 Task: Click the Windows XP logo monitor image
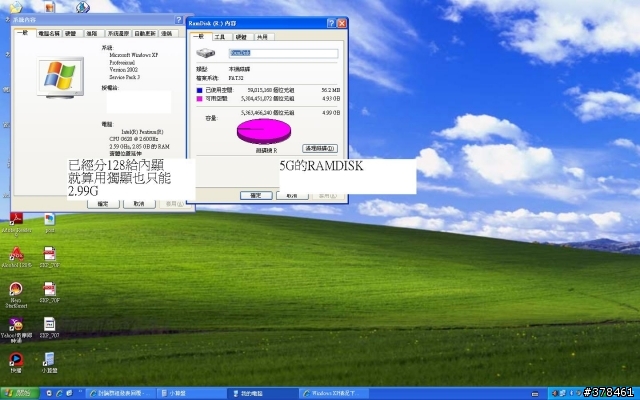point(60,78)
